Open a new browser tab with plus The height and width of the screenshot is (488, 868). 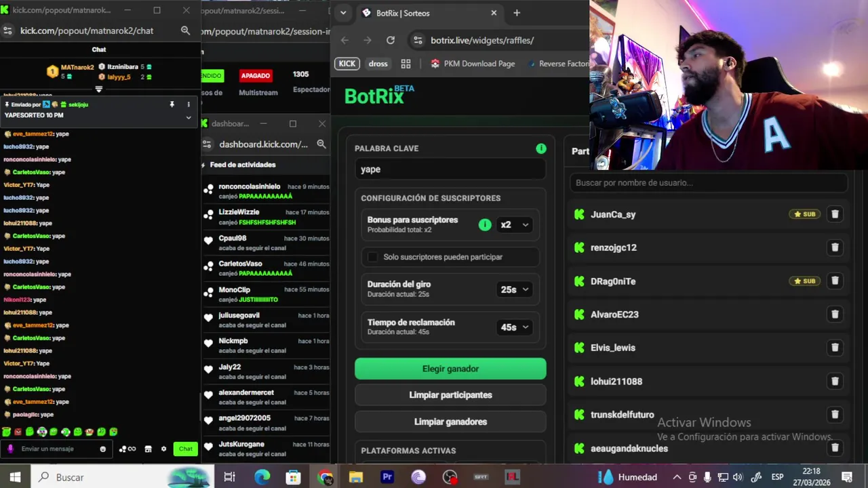(x=517, y=13)
